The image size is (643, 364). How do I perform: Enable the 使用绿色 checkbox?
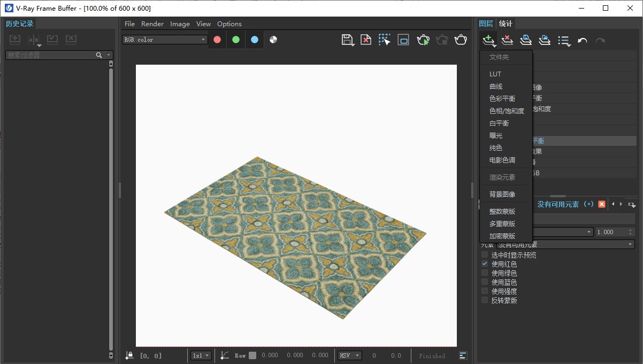click(485, 273)
